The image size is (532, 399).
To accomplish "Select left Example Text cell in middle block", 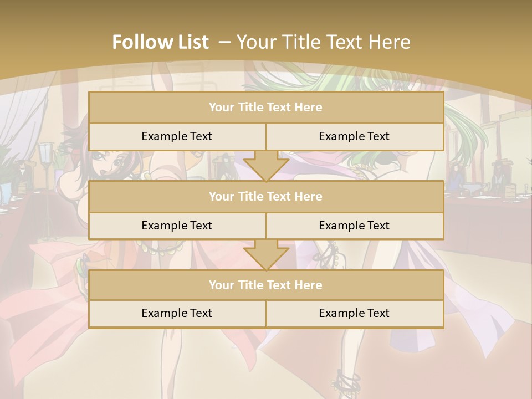I will [177, 226].
